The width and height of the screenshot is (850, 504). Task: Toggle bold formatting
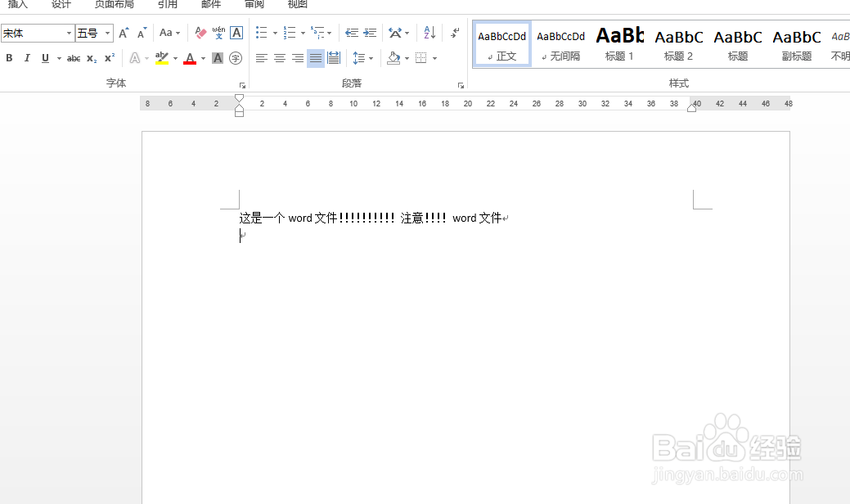9,58
